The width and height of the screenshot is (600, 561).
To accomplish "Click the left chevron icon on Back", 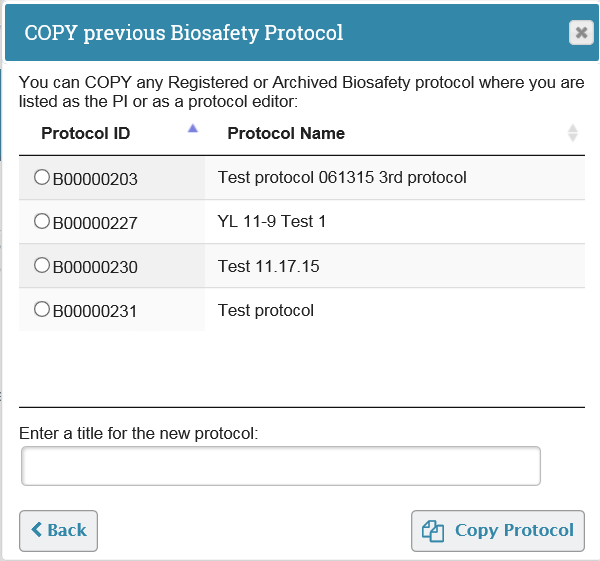I will click(37, 530).
